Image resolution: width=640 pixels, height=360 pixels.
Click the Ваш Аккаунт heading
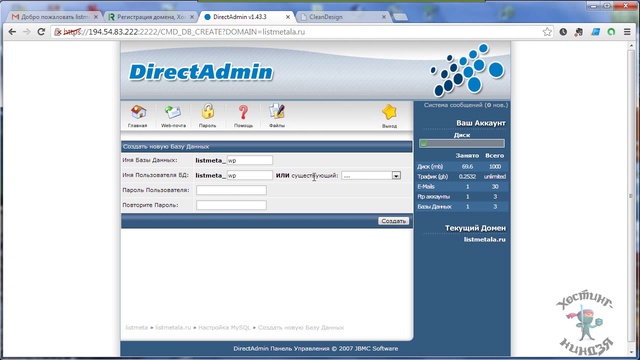click(x=481, y=123)
